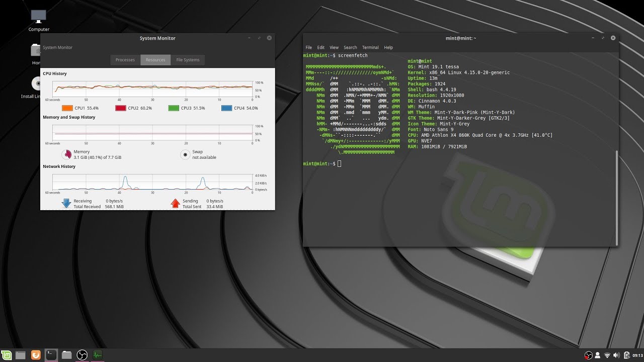
Task: Open the Files folder icon in the taskbar
Action: click(66, 355)
